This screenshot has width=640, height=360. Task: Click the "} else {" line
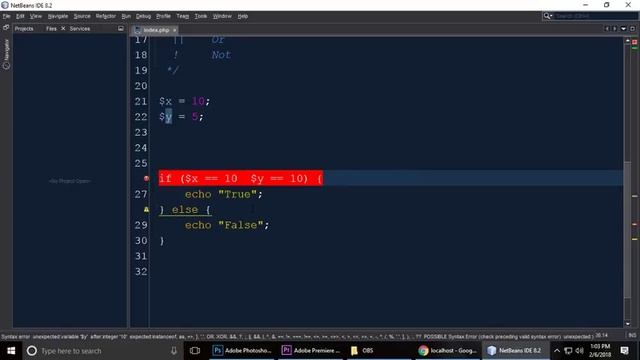(185, 210)
